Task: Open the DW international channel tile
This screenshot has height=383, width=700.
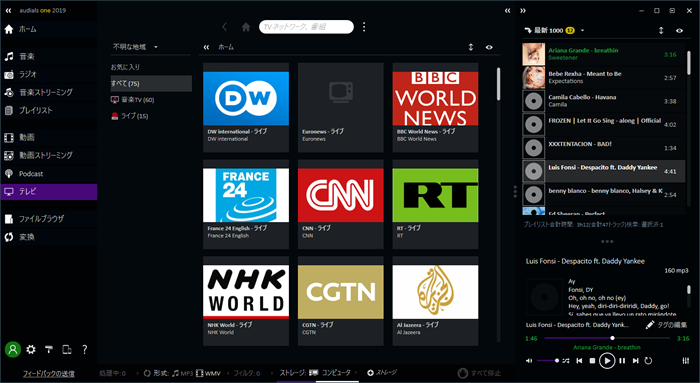Action: 246,108
